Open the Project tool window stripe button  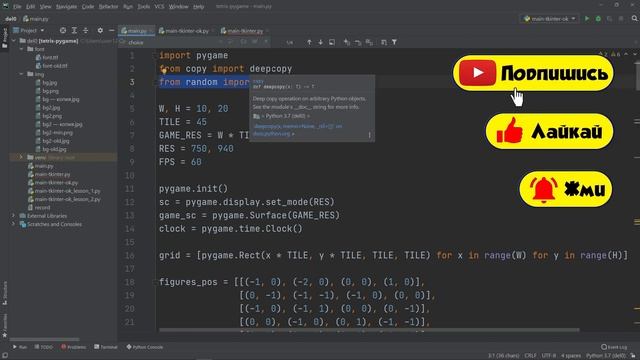pos(4,38)
